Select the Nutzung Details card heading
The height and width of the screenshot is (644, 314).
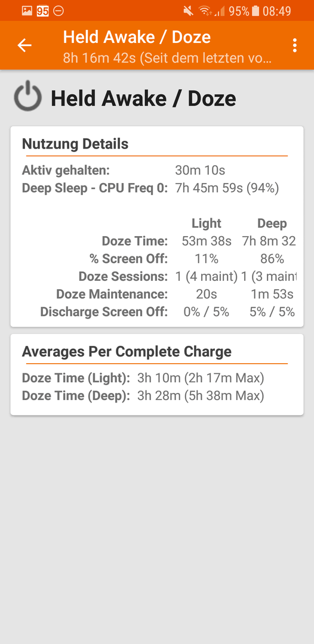pyautogui.click(x=75, y=144)
